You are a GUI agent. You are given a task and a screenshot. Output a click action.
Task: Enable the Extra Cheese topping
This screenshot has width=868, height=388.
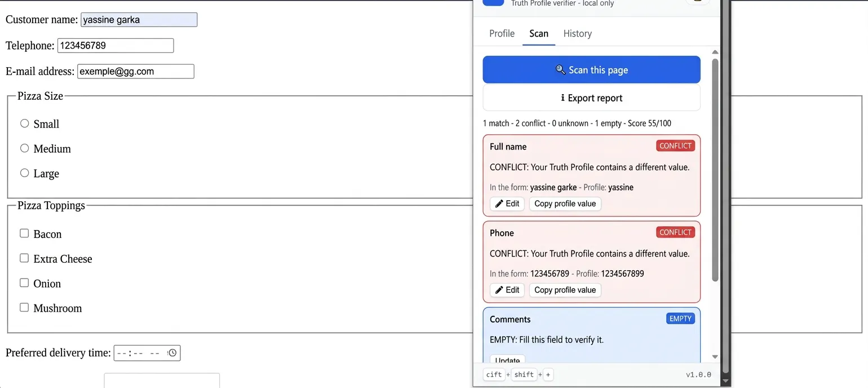pos(24,258)
